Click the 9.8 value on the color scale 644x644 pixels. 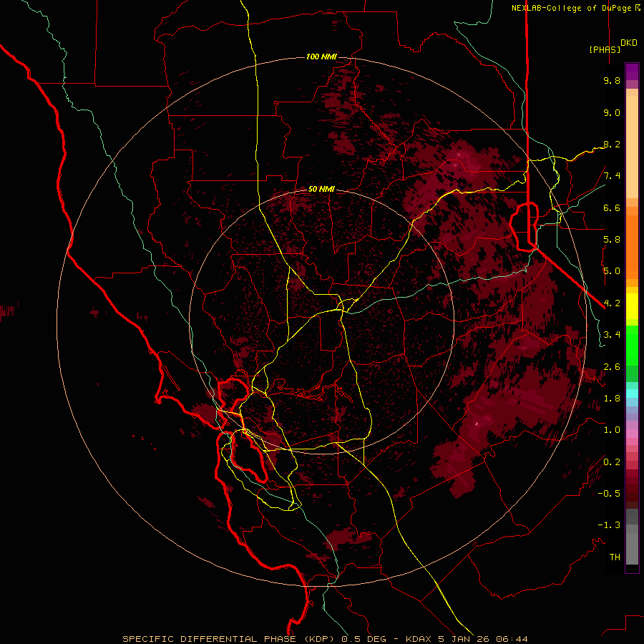(x=612, y=80)
